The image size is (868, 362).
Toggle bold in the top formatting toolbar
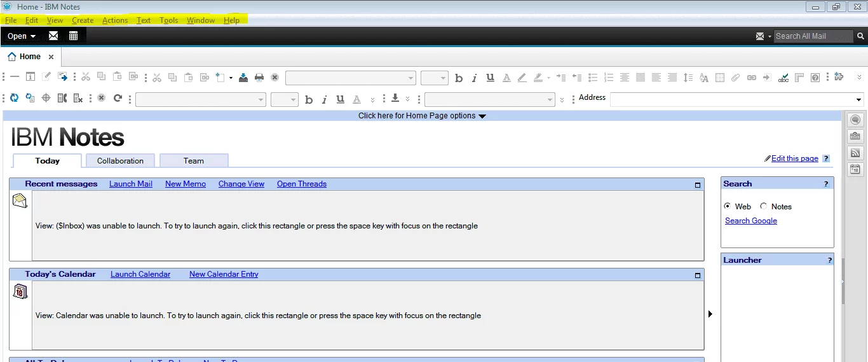(459, 78)
